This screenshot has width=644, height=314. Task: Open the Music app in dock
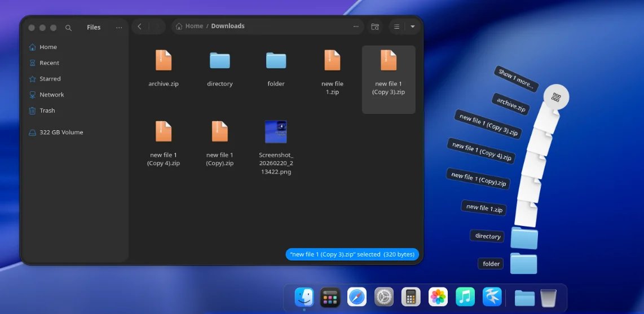tap(465, 297)
